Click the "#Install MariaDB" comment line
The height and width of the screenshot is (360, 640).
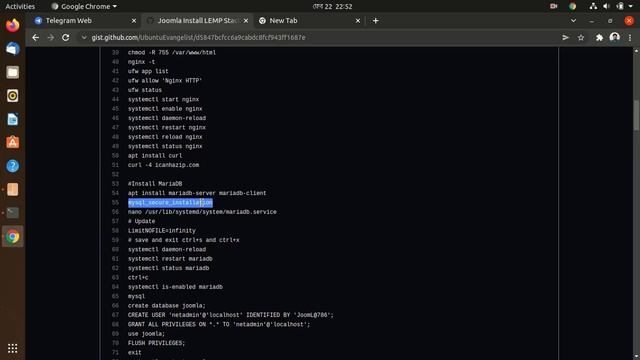(155, 184)
